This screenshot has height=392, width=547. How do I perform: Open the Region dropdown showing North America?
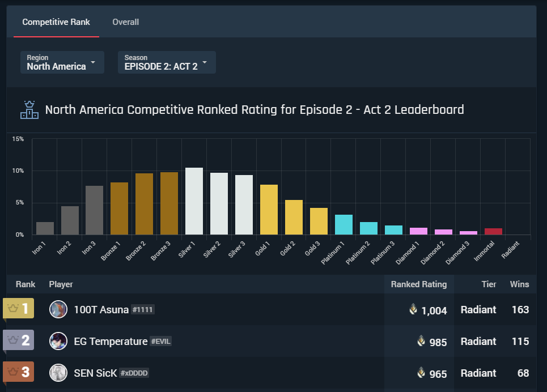coord(62,62)
